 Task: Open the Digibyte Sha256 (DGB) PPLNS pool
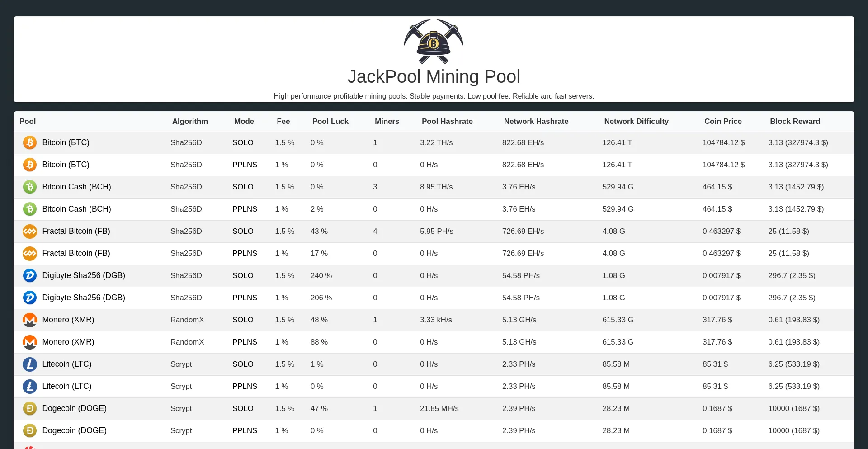[x=84, y=298]
